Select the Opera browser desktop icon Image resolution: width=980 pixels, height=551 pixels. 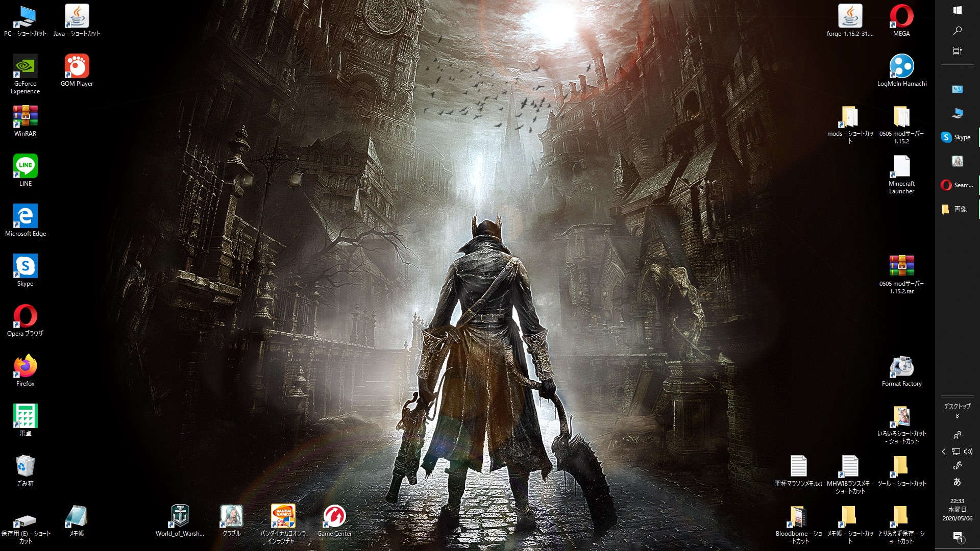(25, 320)
